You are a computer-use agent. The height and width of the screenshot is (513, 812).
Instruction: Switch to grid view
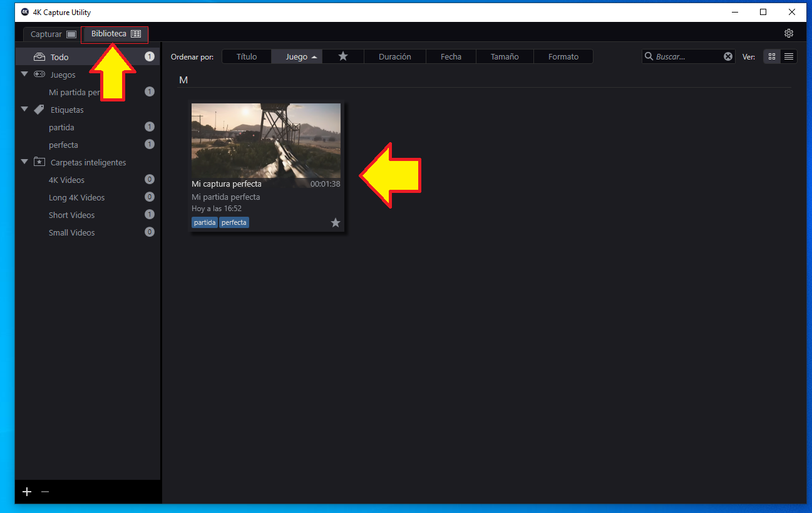(771, 56)
